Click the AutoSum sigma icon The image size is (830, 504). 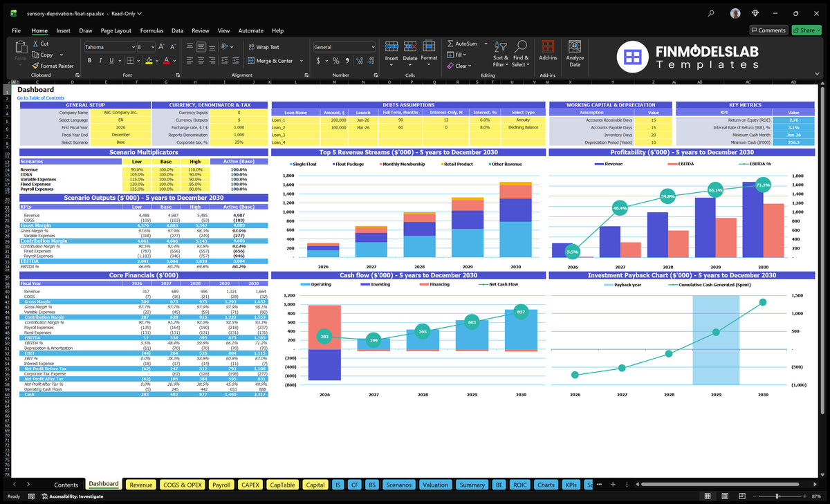coord(450,44)
